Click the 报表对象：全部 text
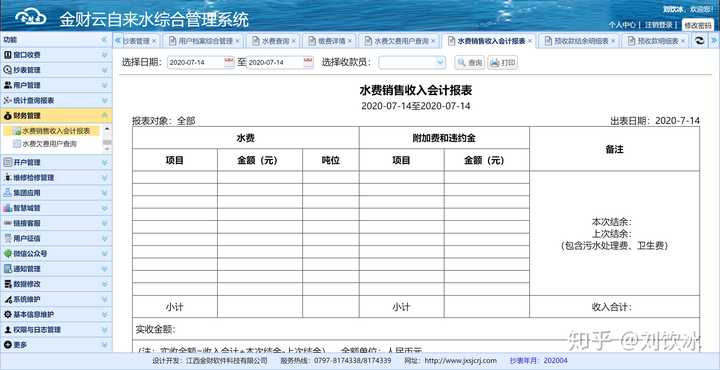This screenshot has width=720, height=370. click(x=164, y=121)
